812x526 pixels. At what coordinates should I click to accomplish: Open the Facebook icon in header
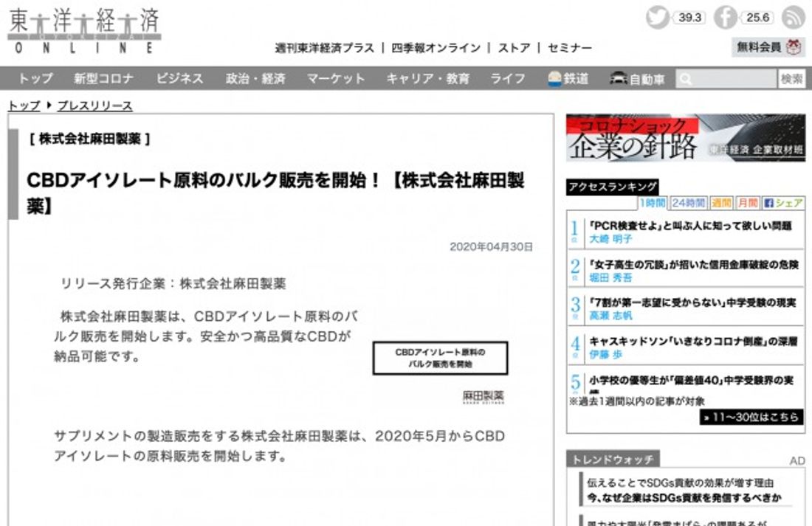click(x=726, y=18)
